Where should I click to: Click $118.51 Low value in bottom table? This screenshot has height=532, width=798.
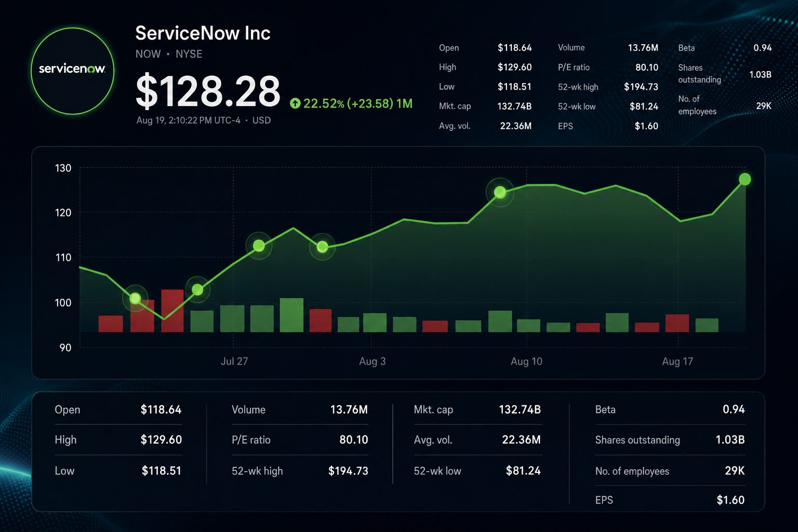click(162, 471)
